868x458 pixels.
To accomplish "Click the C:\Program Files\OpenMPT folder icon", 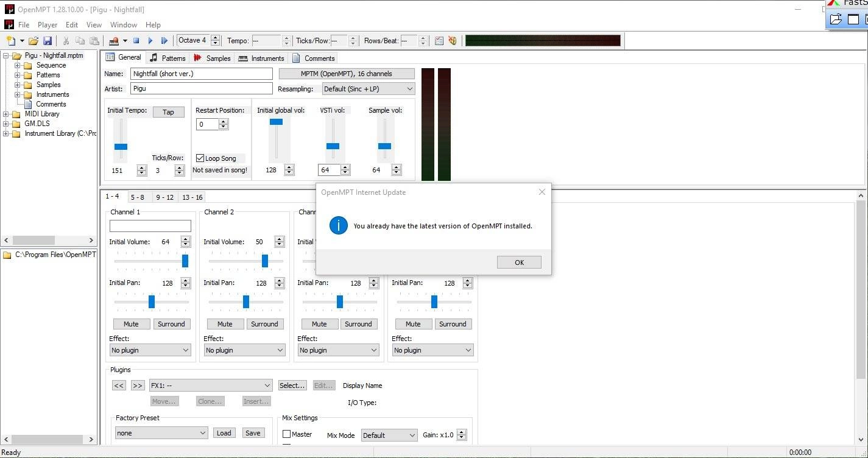I will (7, 255).
